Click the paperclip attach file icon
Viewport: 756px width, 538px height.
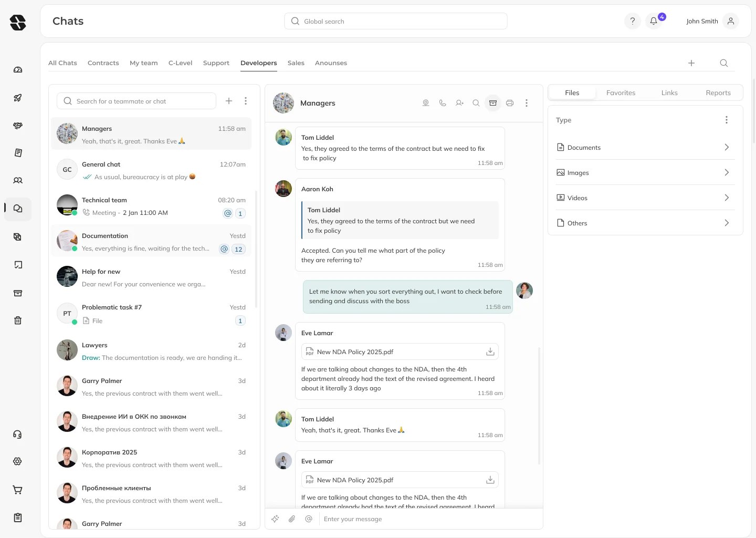tap(292, 519)
